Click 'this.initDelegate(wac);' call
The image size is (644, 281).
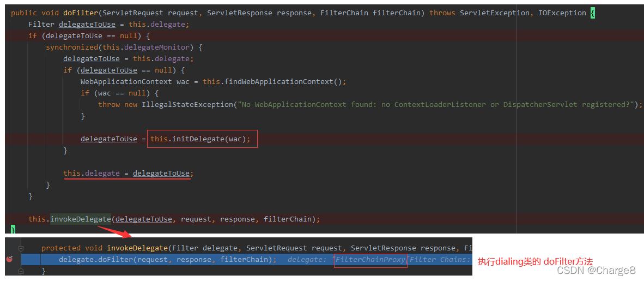[201, 139]
